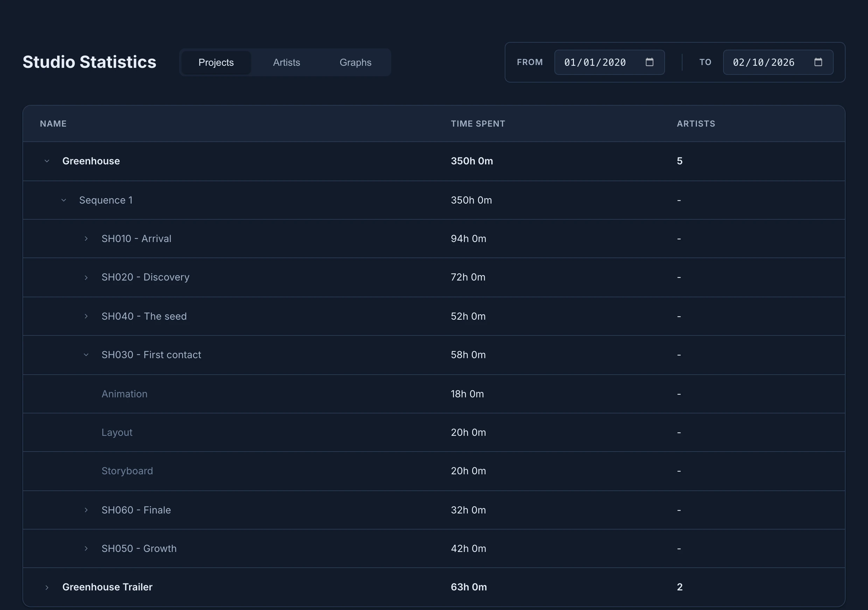Expand SH010 - Arrival shot

(86, 239)
